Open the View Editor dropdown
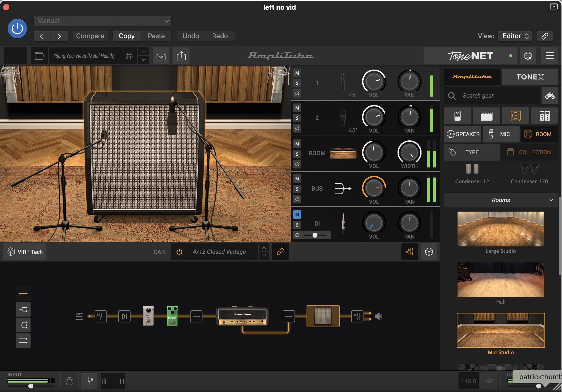 point(515,36)
